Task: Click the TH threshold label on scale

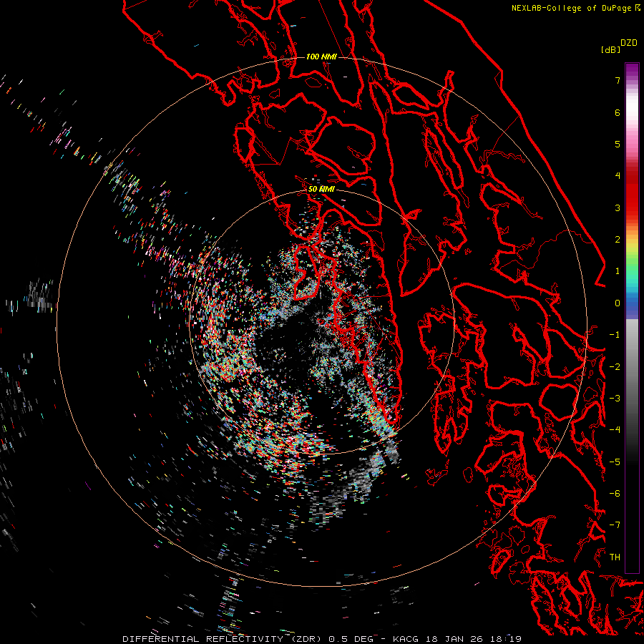Action: click(615, 557)
